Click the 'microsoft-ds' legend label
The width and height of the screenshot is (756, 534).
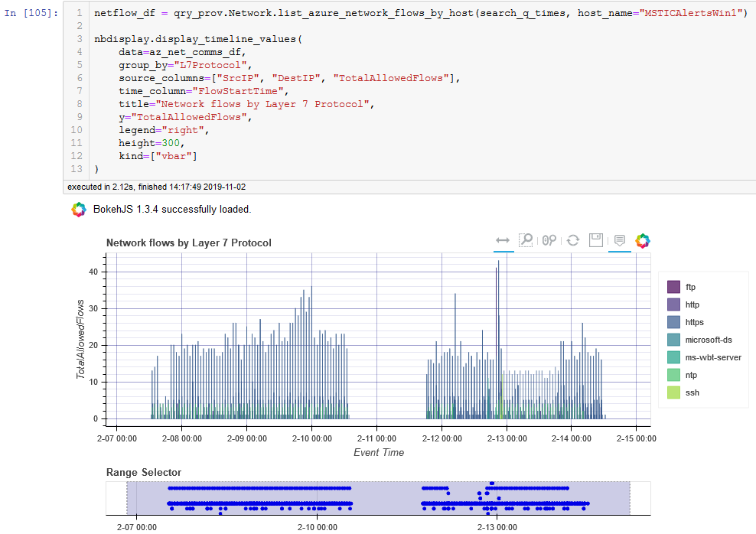709,340
